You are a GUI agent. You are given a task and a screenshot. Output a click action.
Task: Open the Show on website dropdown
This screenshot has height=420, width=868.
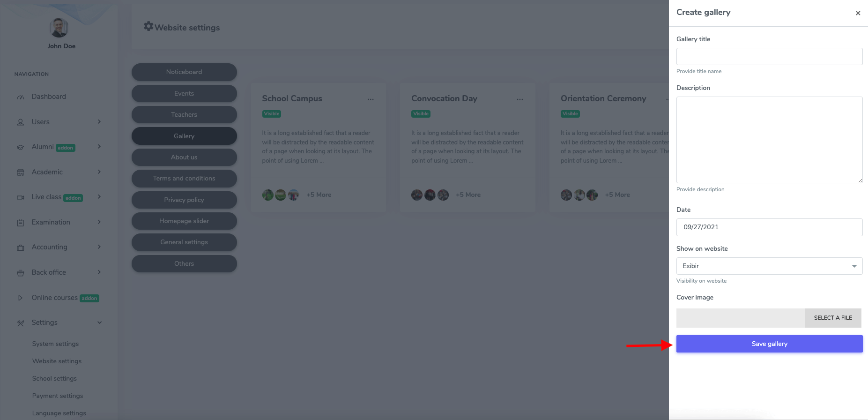pos(769,266)
